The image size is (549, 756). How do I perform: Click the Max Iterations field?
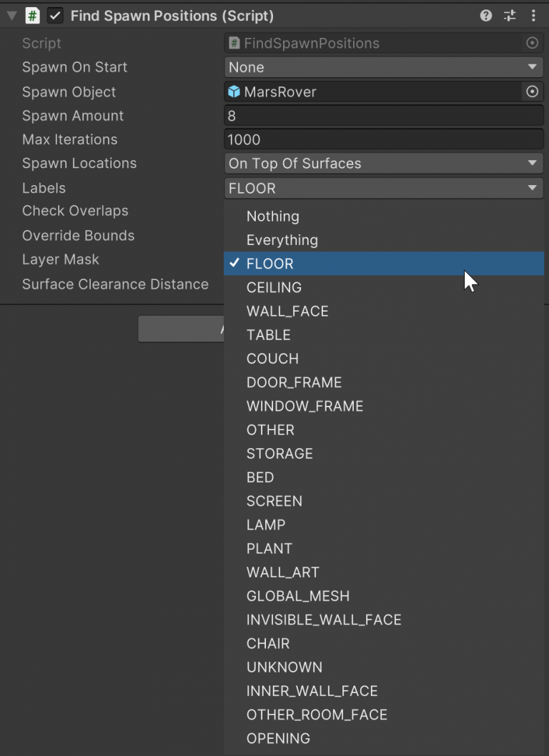[x=384, y=139]
